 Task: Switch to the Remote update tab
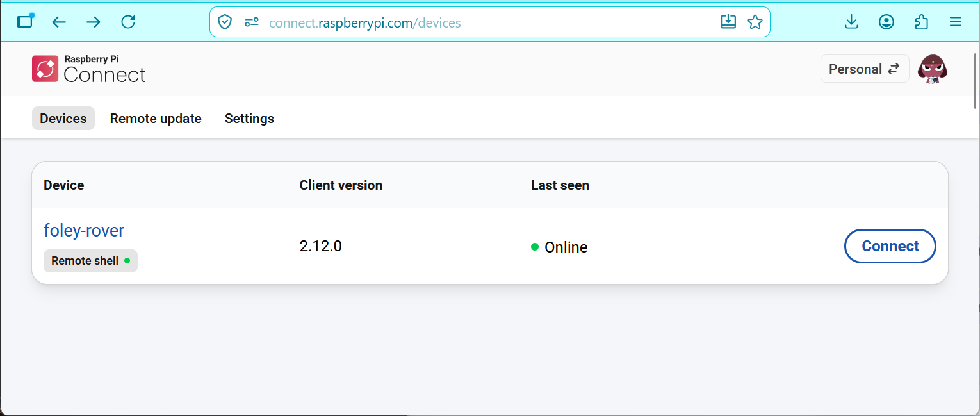click(x=156, y=119)
